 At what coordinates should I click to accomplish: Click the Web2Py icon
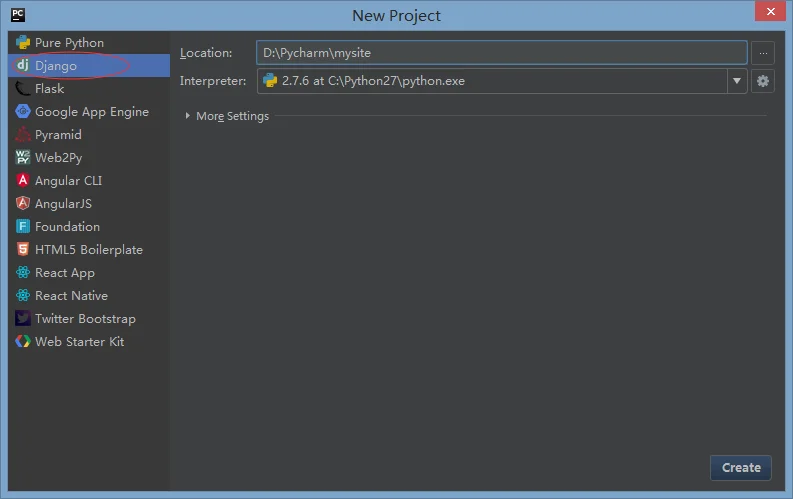[23, 157]
